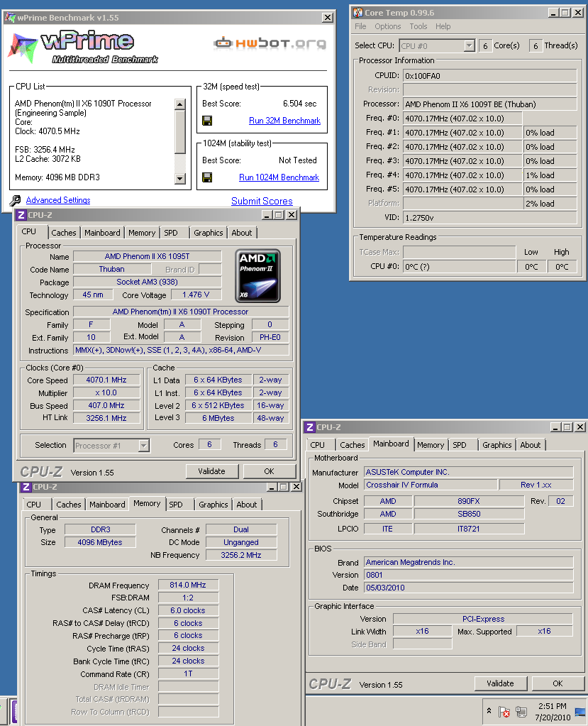Open the Options menu in Core Temp
This screenshot has height=726, width=588.
(388, 26)
